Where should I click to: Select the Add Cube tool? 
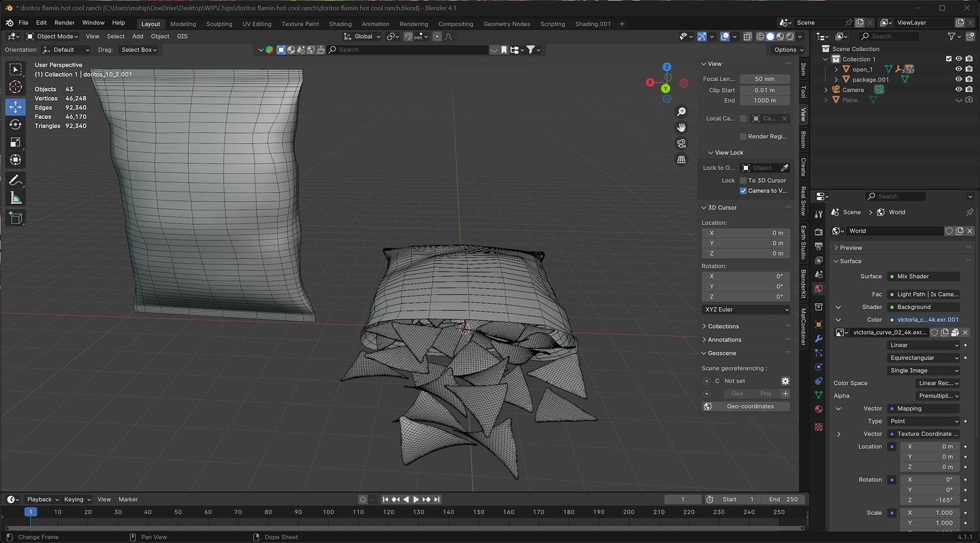15,219
